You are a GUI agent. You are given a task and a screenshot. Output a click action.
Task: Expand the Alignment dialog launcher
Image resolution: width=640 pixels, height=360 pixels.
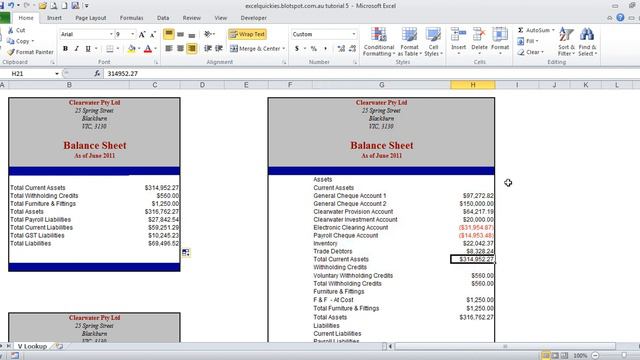pyautogui.click(x=284, y=62)
